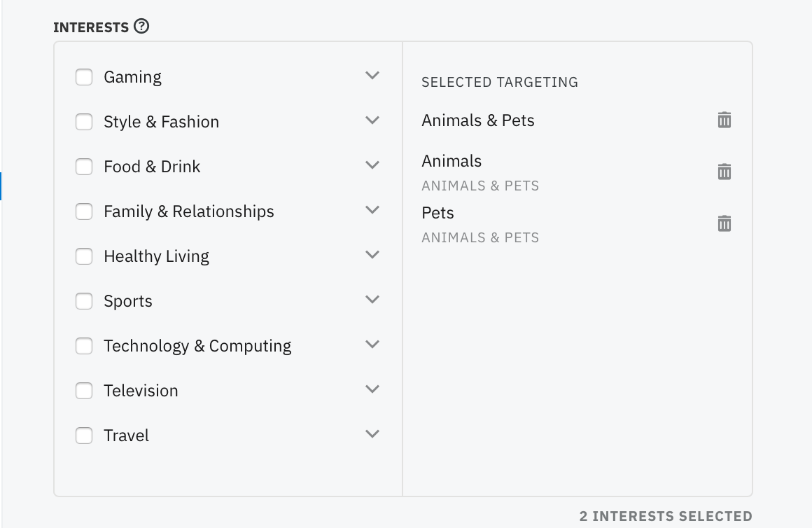Expand the Food & Drink chevron
812x528 pixels.
pos(372,165)
